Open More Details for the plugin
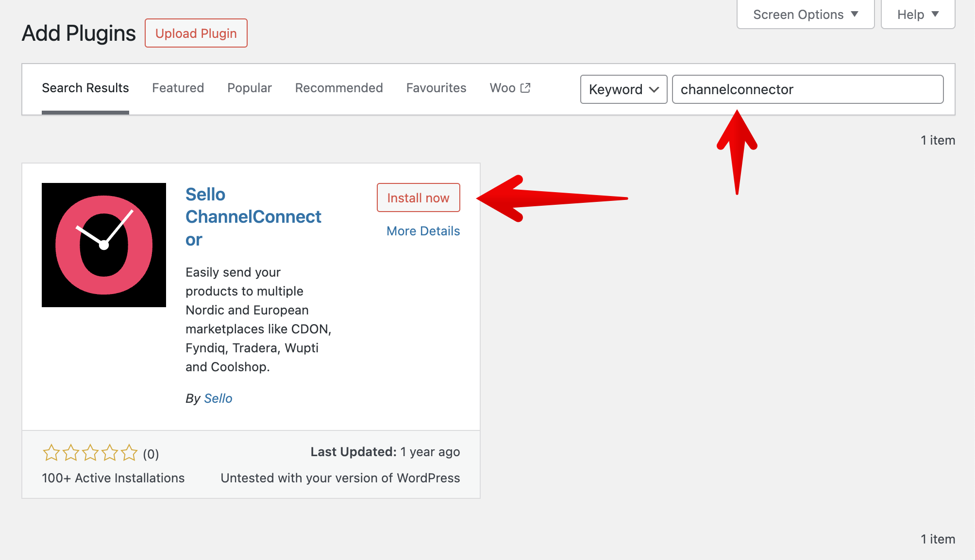The height and width of the screenshot is (560, 975). (x=423, y=231)
